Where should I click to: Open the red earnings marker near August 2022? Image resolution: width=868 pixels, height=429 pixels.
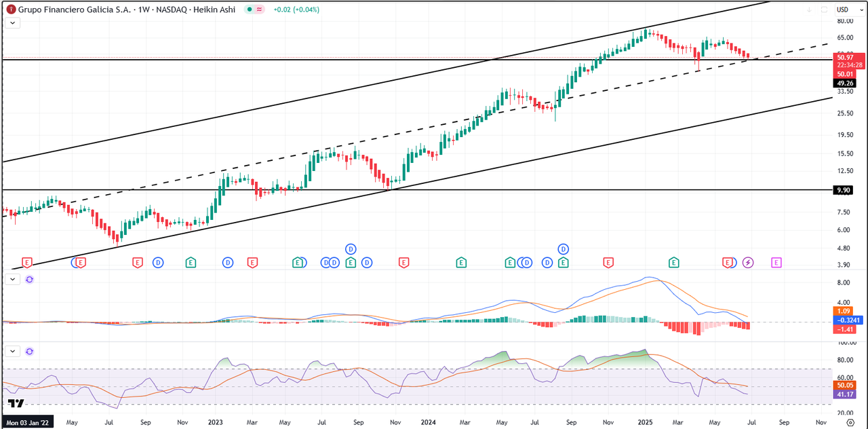click(x=138, y=262)
